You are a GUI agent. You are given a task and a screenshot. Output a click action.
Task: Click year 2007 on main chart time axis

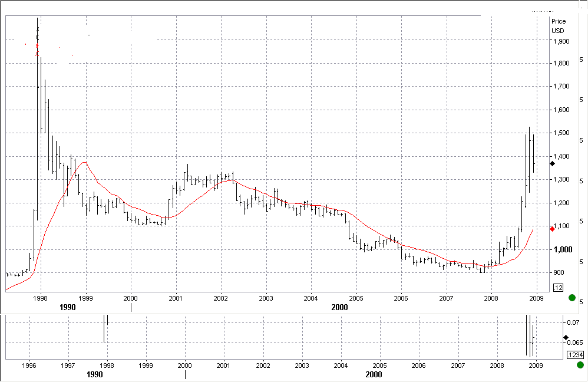(x=446, y=298)
